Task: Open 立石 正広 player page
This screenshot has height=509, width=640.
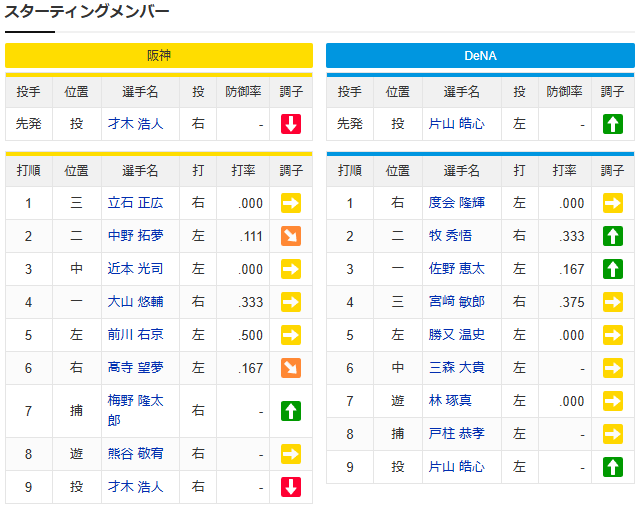Action: (136, 203)
